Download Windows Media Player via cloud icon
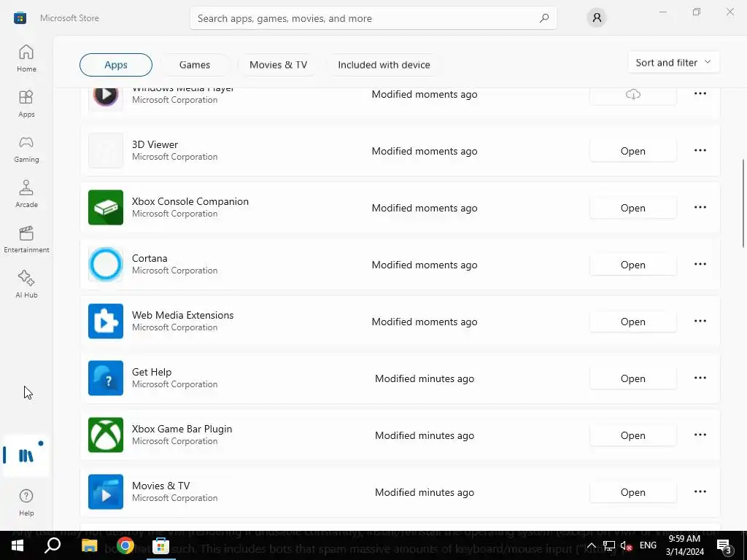This screenshot has height=560, width=747. pyautogui.click(x=632, y=94)
